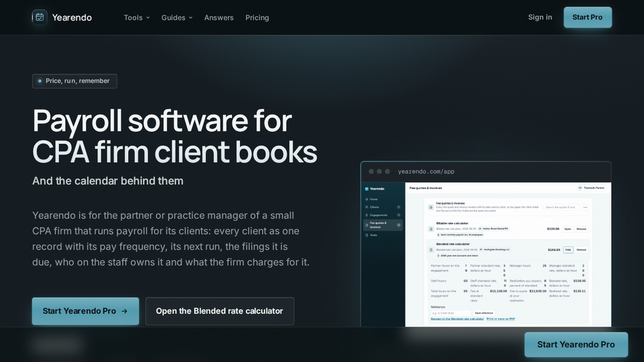Viewport: 644px width, 362px height.
Task: Open the Tools dropdown menu
Action: (137, 17)
